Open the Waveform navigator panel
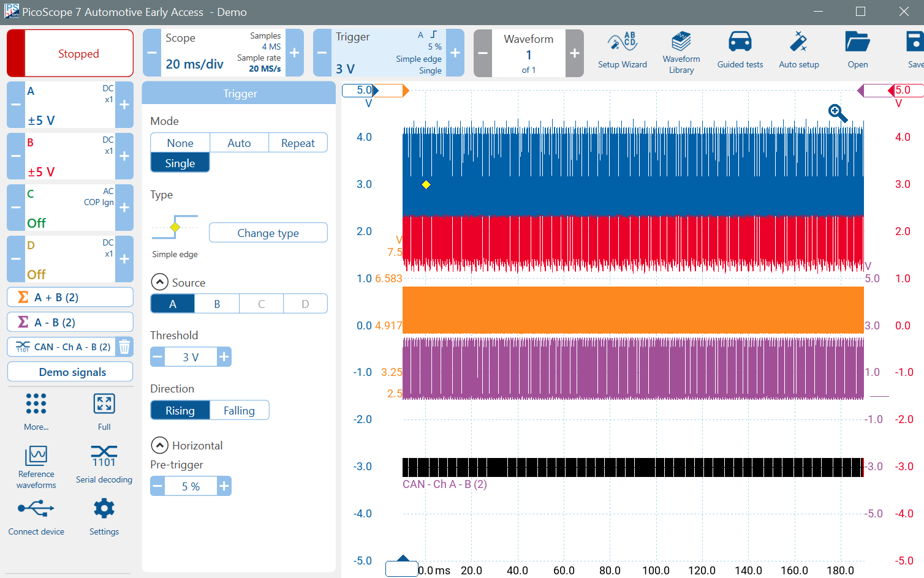The height and width of the screenshot is (578, 924). pos(529,53)
